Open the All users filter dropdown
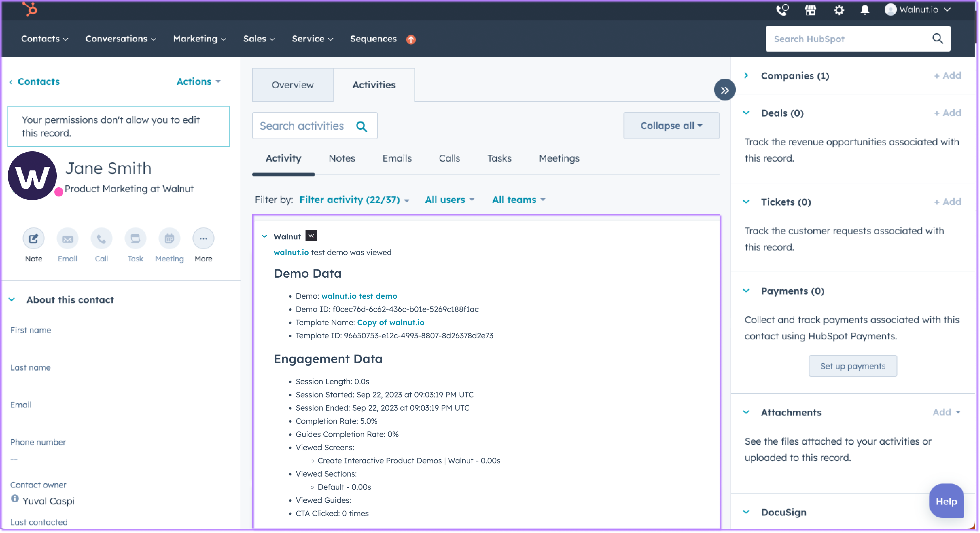Image resolution: width=980 pixels, height=533 pixels. coord(450,200)
